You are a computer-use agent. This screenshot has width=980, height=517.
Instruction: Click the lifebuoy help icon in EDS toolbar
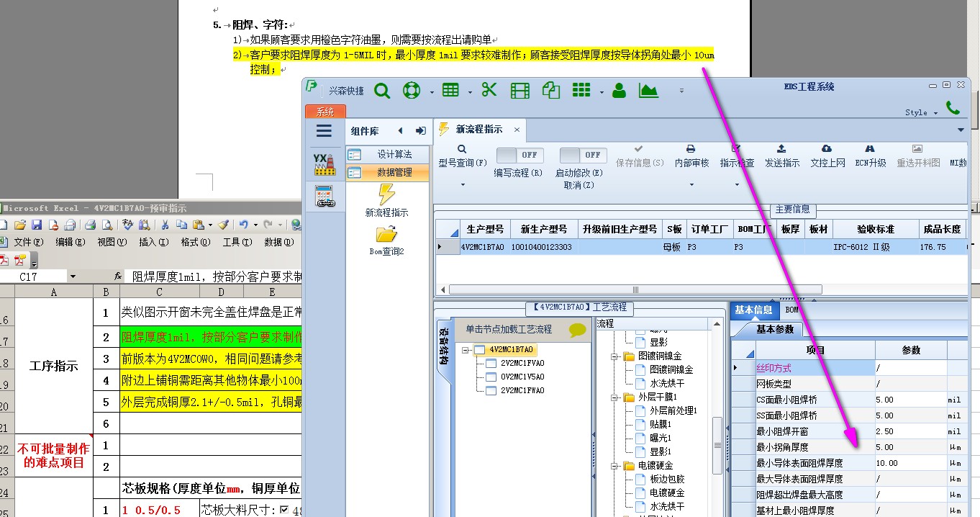pyautogui.click(x=411, y=91)
